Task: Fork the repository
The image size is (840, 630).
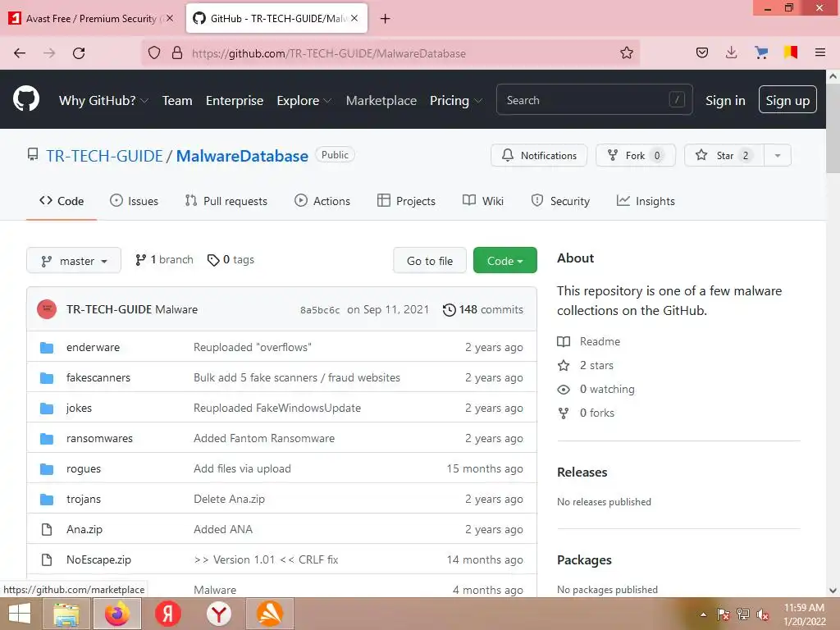Action: (x=636, y=155)
